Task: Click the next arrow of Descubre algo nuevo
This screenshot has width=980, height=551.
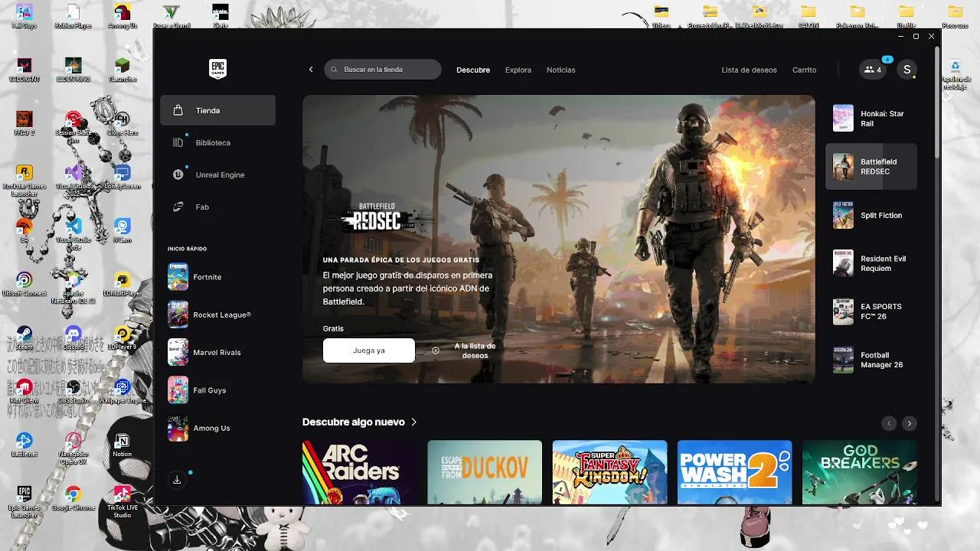Action: pos(909,423)
